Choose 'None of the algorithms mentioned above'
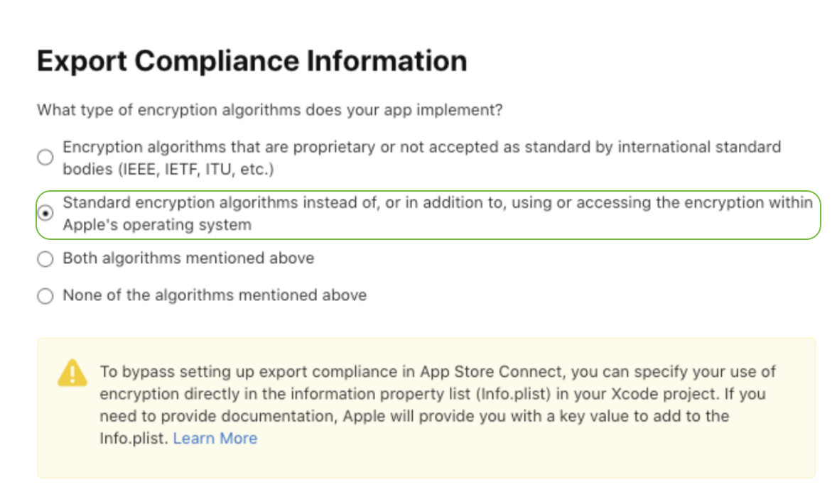The image size is (837, 504). [x=45, y=295]
